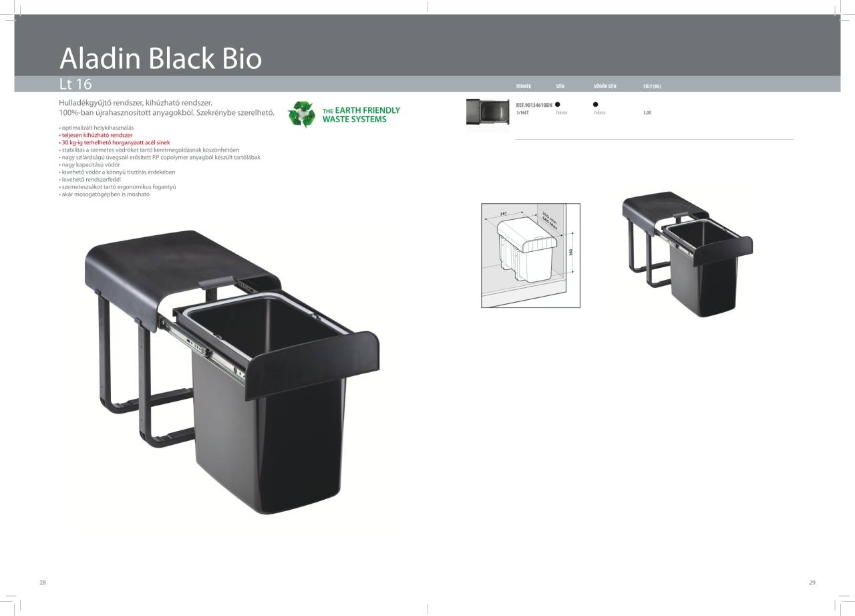Select the large pull-out bin photo
This screenshot has width=855, height=616.
(232, 371)
